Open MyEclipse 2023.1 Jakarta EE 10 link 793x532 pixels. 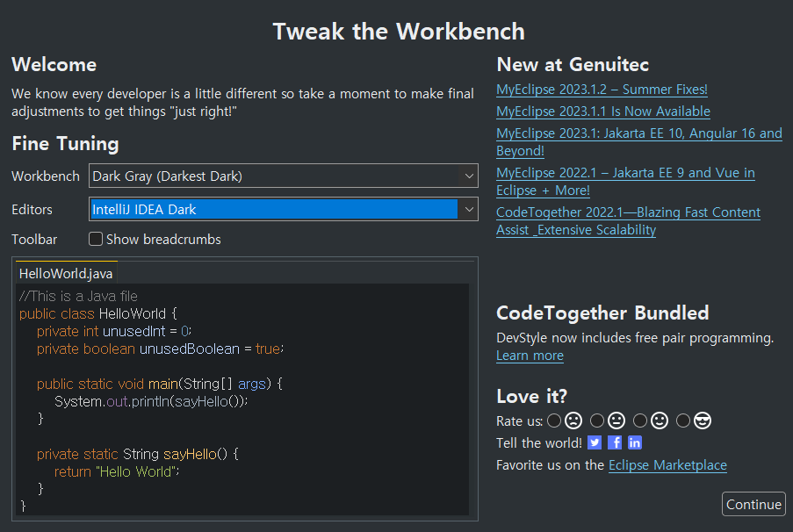[639, 142]
